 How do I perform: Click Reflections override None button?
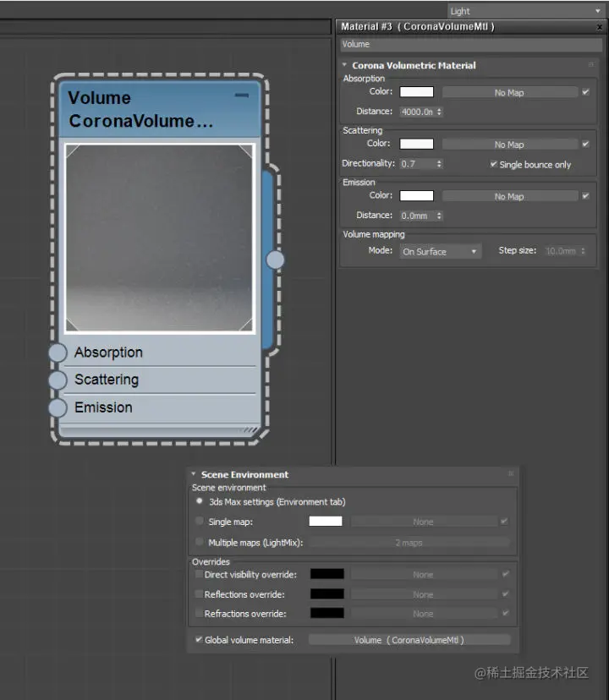423,594
